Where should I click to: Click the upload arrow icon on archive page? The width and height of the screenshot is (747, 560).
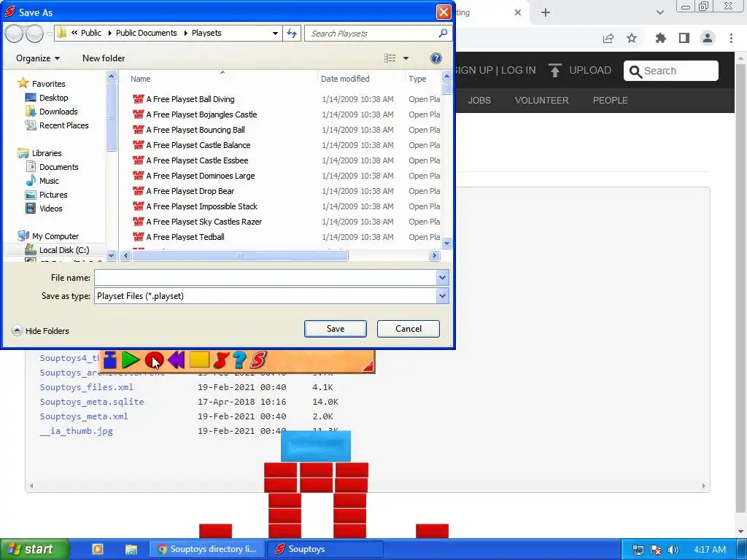555,71
